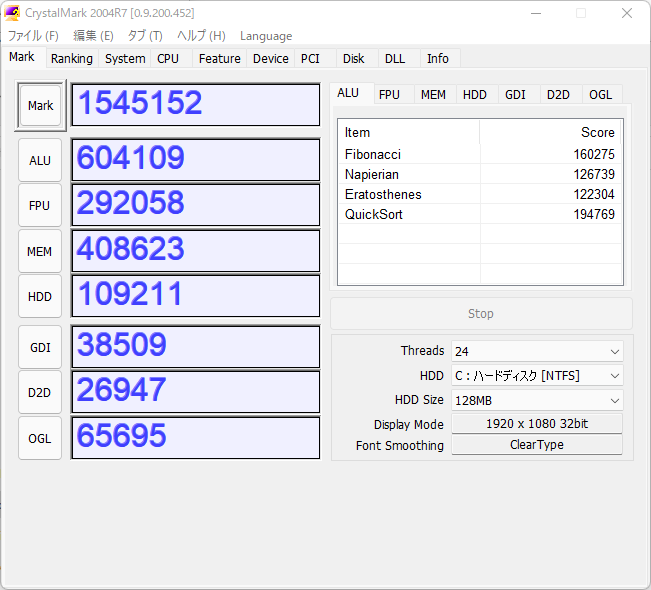Click the Stop button
Screen dimensions: 651x590
coord(481,313)
